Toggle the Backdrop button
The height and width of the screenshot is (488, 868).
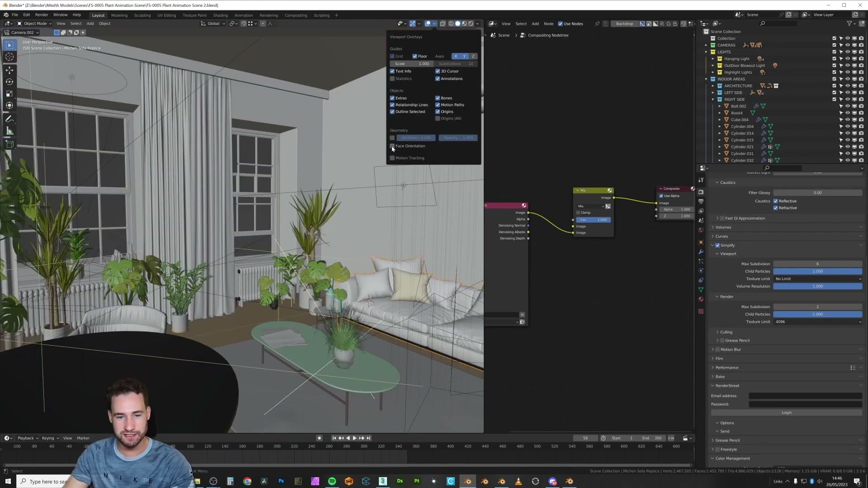(624, 23)
